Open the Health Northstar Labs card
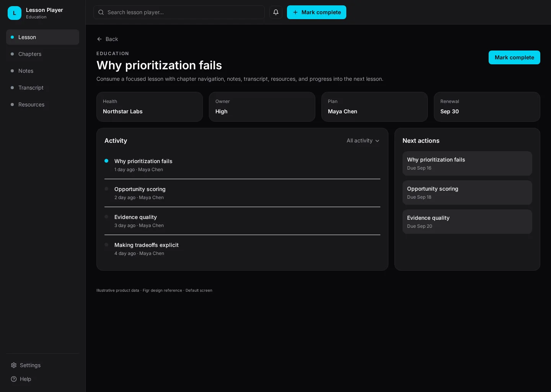 [x=150, y=107]
